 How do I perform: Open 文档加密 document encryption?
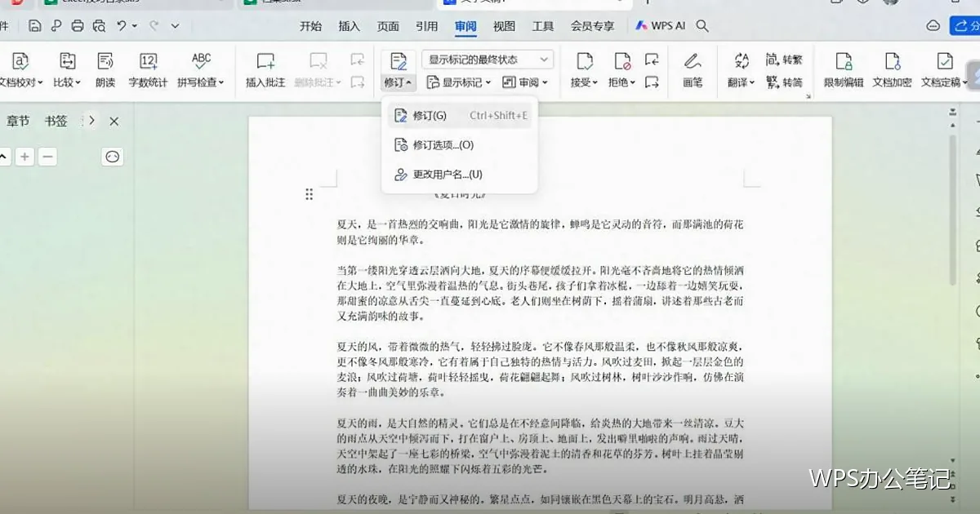point(893,70)
